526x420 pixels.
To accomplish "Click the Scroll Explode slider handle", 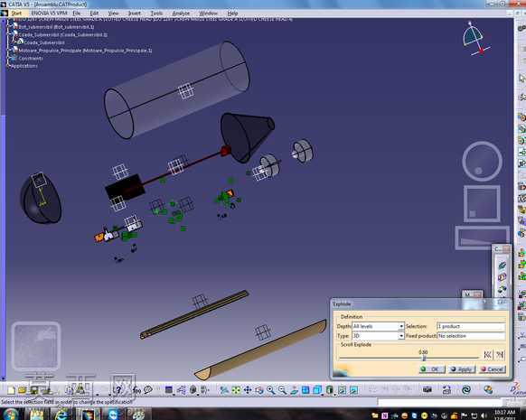I will (424, 359).
